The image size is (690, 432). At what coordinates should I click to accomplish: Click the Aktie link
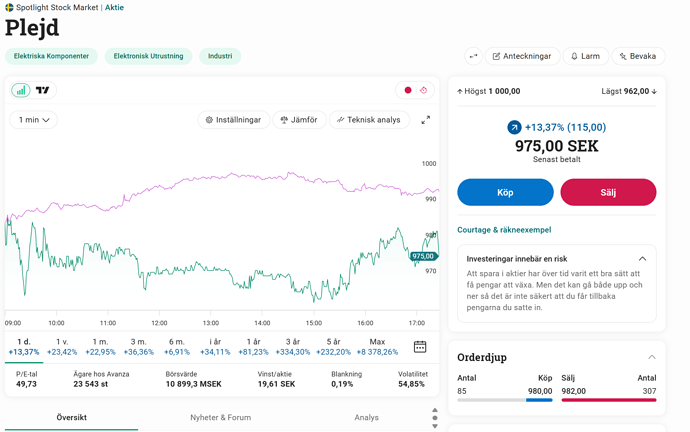point(114,7)
